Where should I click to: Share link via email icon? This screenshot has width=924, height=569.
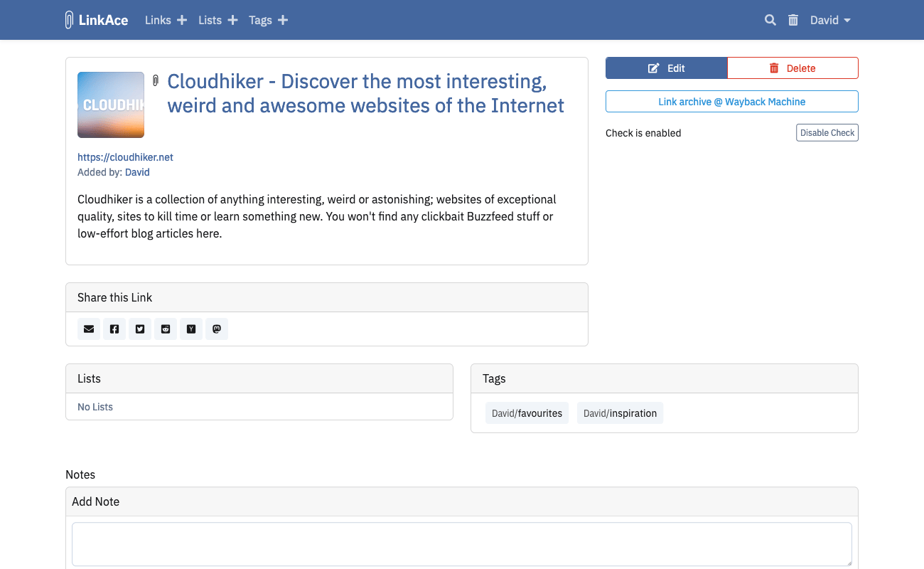click(89, 329)
